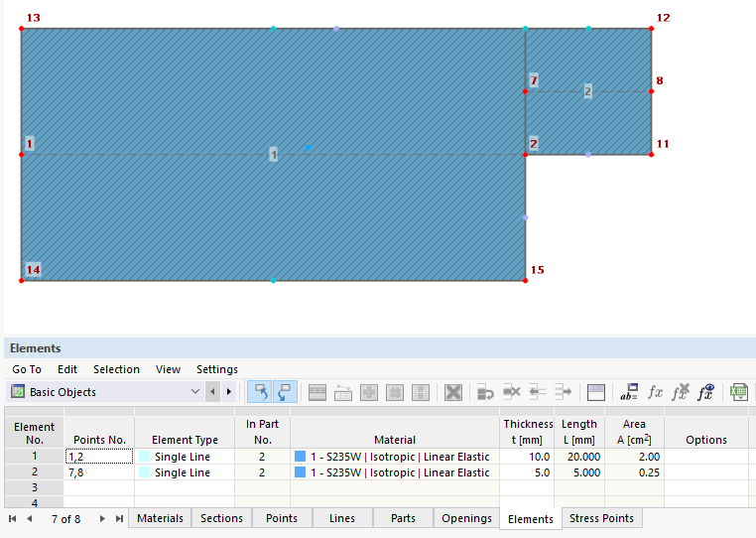Select row header for Element No. 2
The width and height of the screenshot is (756, 538).
pos(35,471)
